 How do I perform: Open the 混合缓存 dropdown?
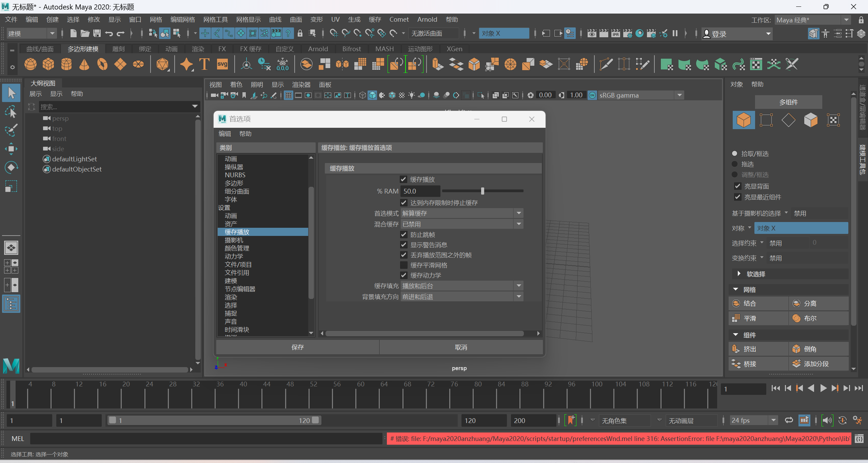click(462, 224)
